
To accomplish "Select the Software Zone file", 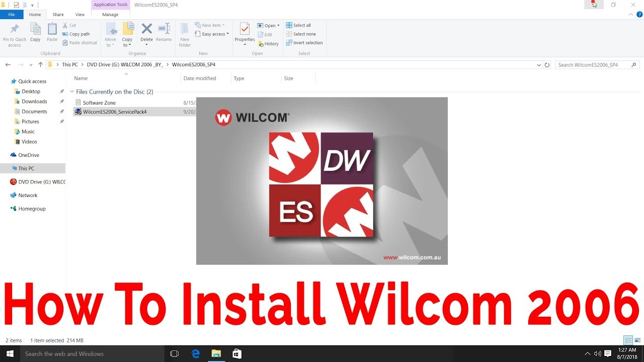I will [99, 103].
